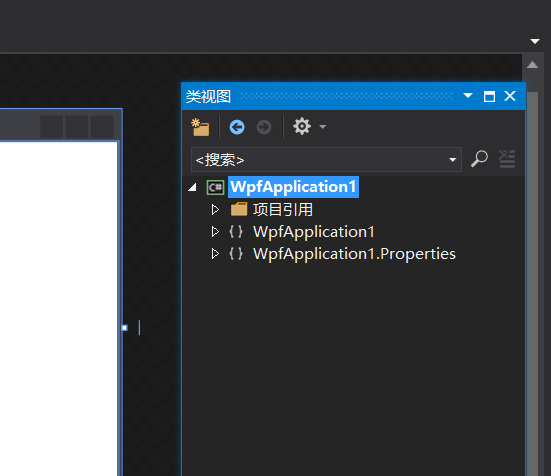Expand the 项目引用 node
The height and width of the screenshot is (476, 551).
tap(215, 210)
